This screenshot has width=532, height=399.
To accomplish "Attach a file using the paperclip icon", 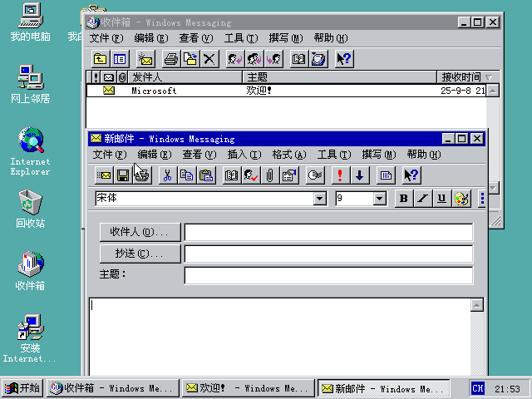I will (x=269, y=175).
